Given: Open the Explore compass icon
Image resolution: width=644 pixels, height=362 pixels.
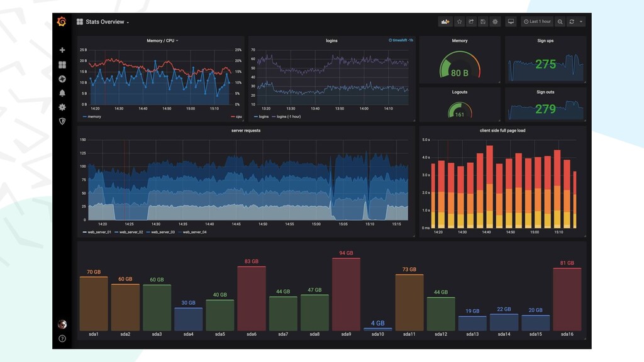Looking at the screenshot, I should (x=62, y=79).
